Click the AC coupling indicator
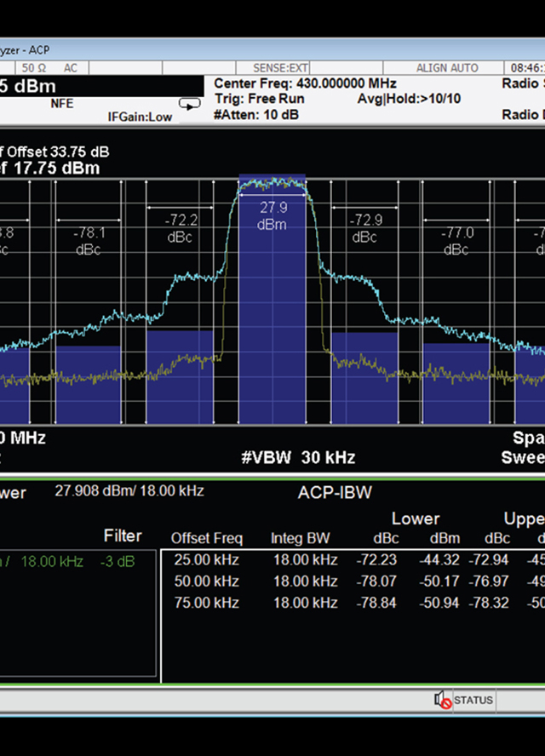 72,67
